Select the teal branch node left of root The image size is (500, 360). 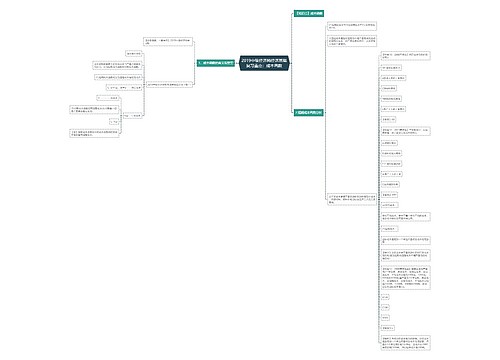pos(216,63)
